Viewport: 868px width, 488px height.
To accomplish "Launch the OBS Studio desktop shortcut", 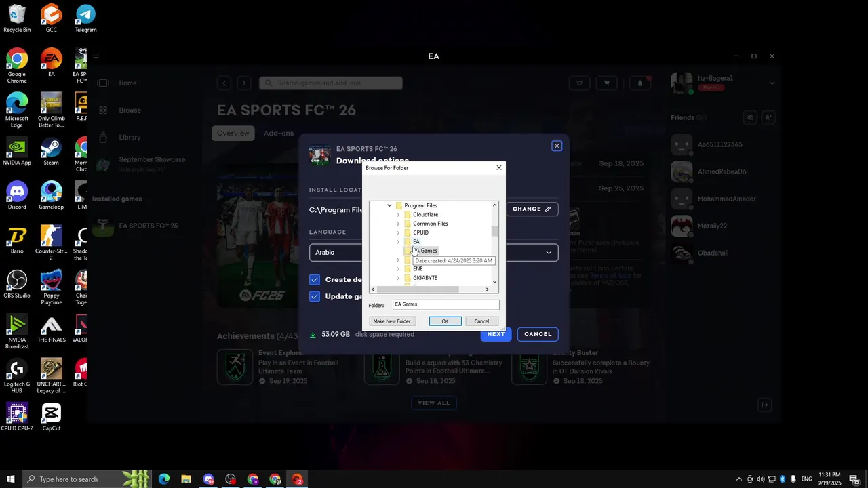I will pyautogui.click(x=17, y=284).
